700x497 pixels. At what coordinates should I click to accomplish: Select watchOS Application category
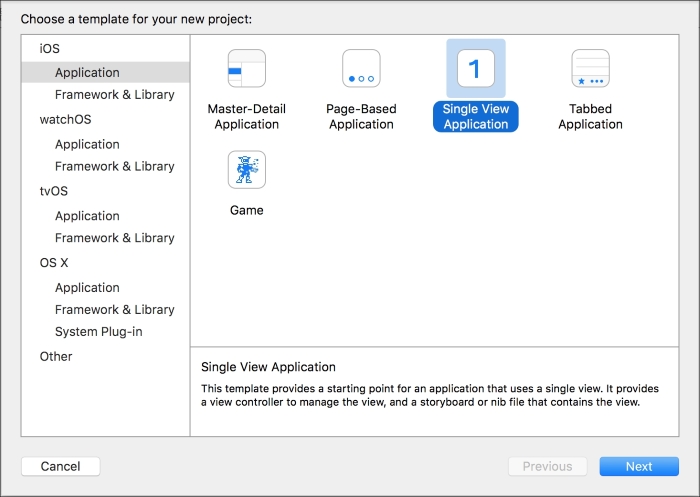click(87, 144)
